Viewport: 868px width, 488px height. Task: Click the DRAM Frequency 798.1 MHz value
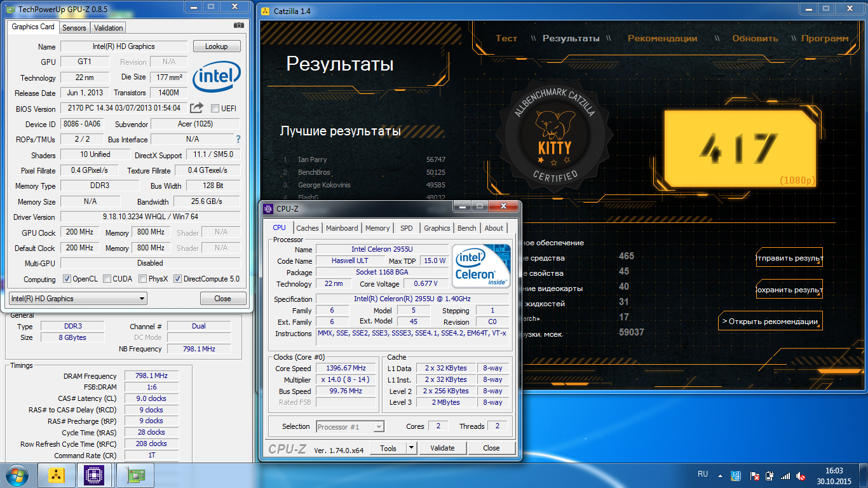152,376
